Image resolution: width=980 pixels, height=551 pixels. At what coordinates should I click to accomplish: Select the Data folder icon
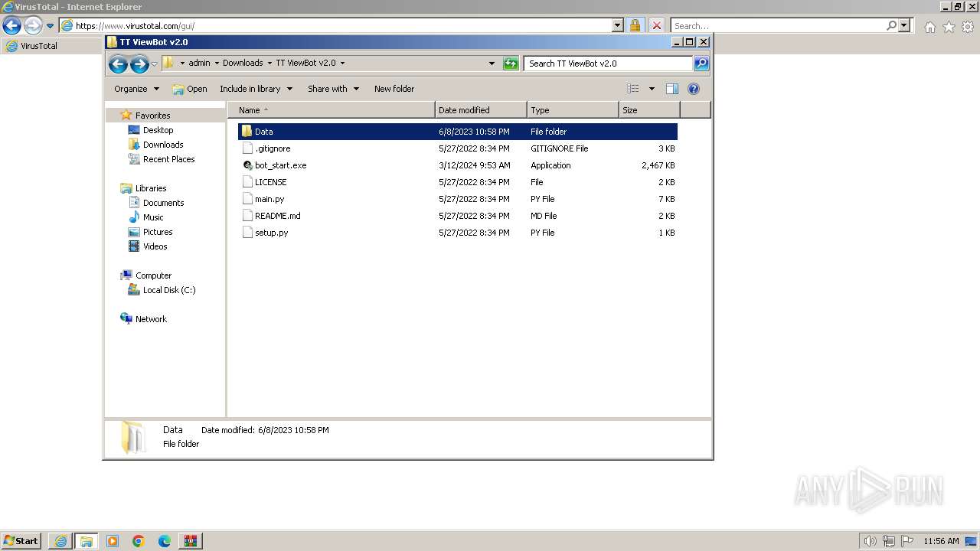tap(247, 132)
